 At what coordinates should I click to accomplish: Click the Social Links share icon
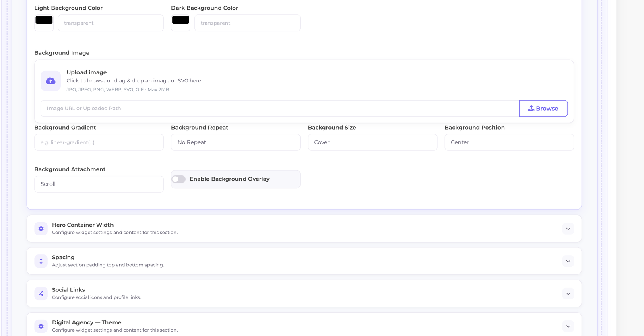(x=41, y=294)
